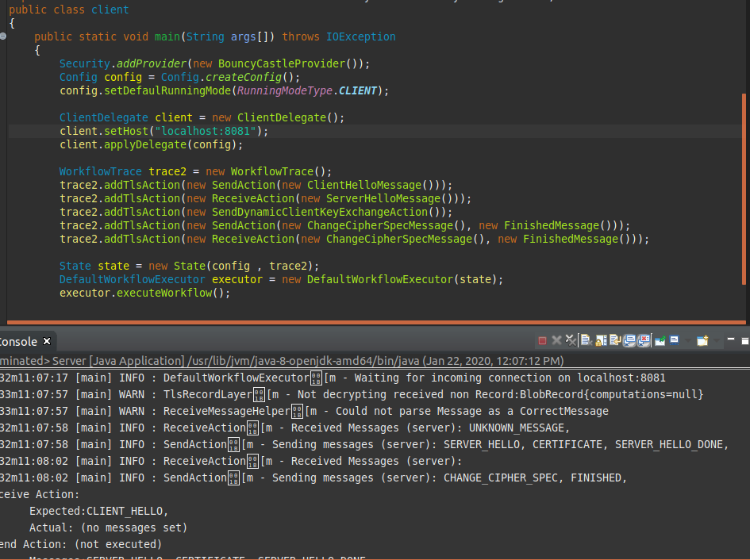Image resolution: width=750 pixels, height=560 pixels.
Task: Click console line "Expected:CLIENT_HELLO,"
Action: (99, 512)
